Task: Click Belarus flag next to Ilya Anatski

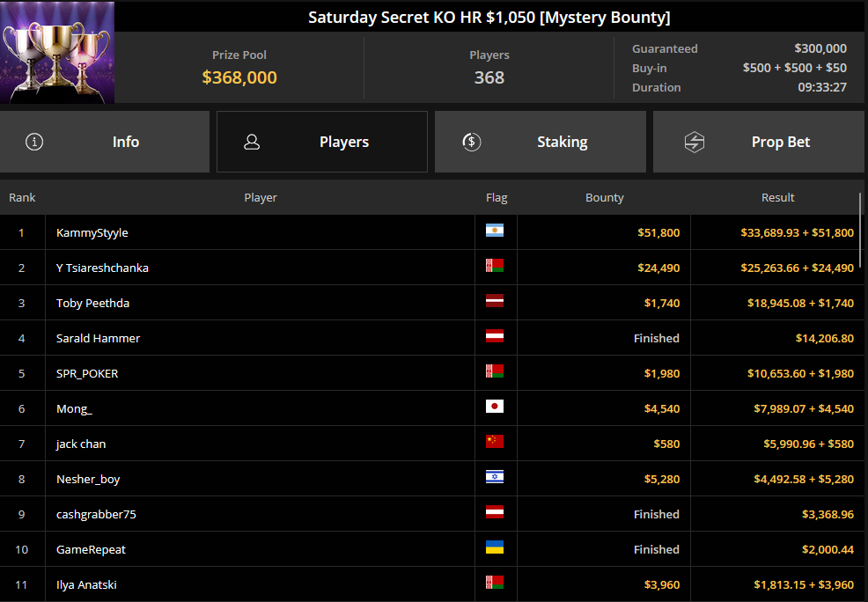Action: (x=495, y=582)
